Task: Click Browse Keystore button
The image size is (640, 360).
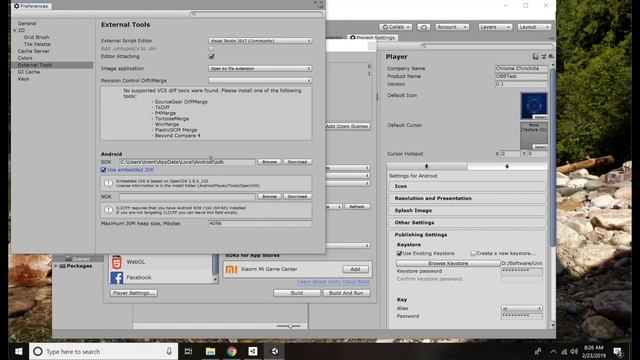Action: pyautogui.click(x=448, y=264)
